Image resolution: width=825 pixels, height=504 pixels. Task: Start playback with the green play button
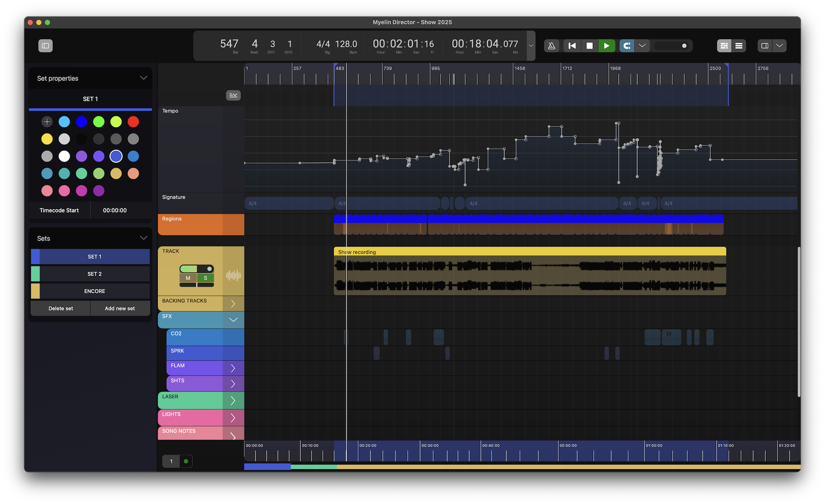click(607, 46)
